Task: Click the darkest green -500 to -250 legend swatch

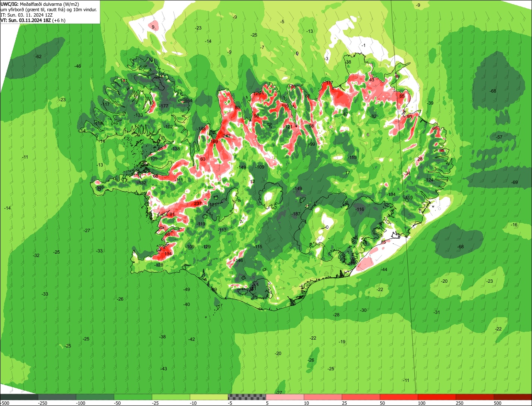Action: click(19, 397)
